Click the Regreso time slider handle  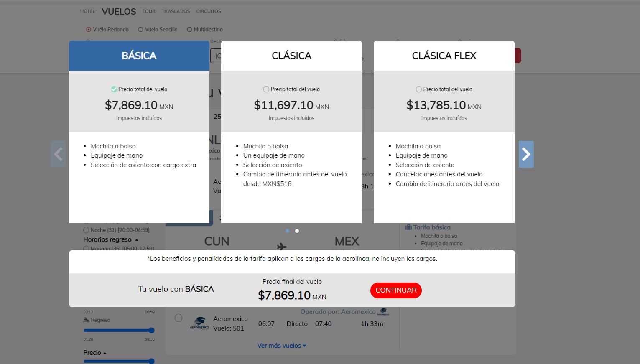(151, 330)
